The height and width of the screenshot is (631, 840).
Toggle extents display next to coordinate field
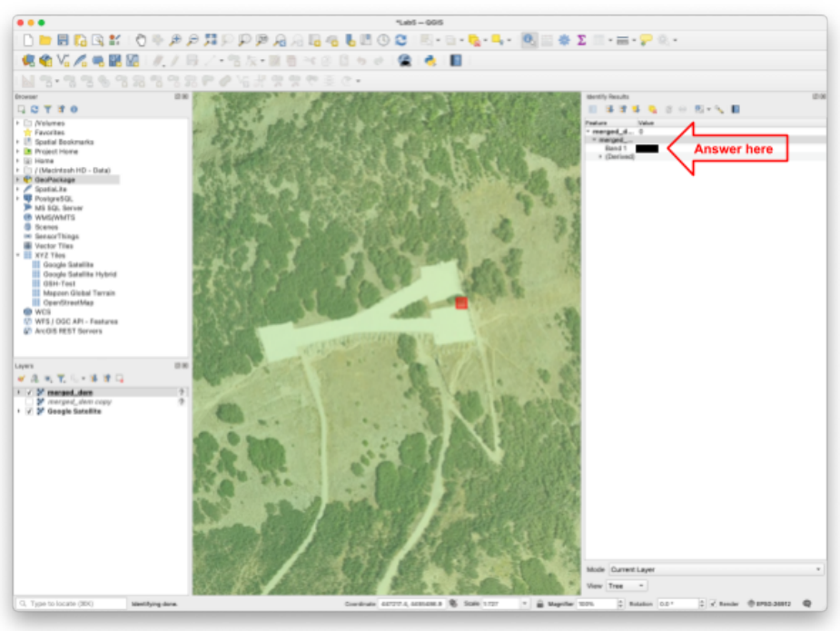point(453,604)
